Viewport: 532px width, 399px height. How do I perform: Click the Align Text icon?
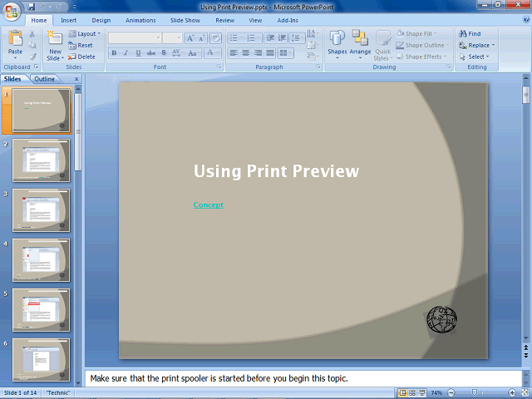pos(313,45)
